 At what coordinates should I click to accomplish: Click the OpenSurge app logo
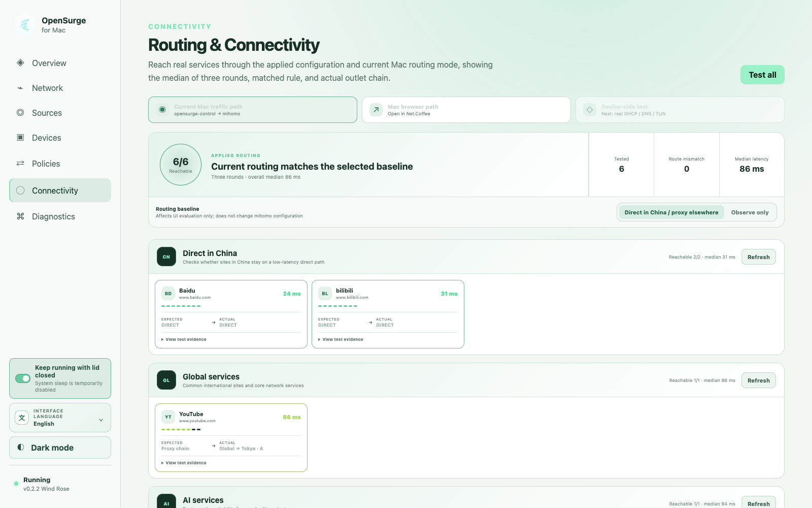pos(25,24)
